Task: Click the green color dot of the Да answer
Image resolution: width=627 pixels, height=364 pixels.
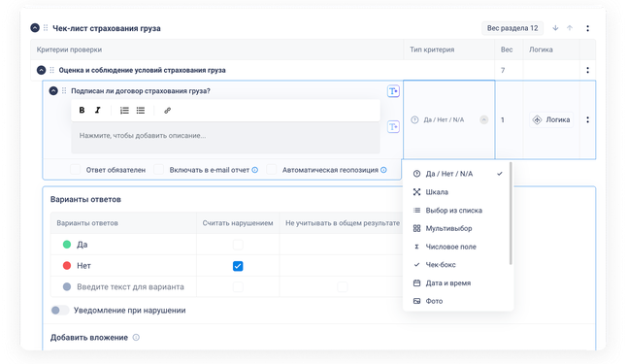Action: [x=67, y=245]
